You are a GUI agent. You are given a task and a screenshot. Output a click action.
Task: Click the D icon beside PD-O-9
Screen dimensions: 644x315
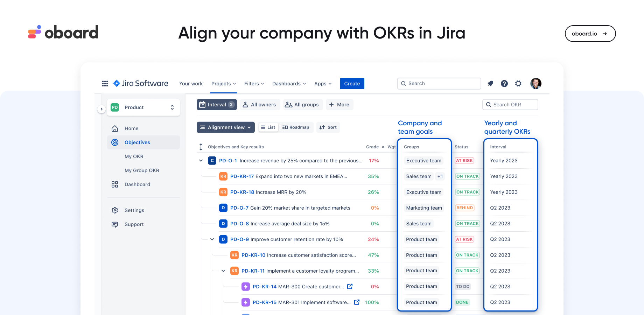[x=223, y=239]
